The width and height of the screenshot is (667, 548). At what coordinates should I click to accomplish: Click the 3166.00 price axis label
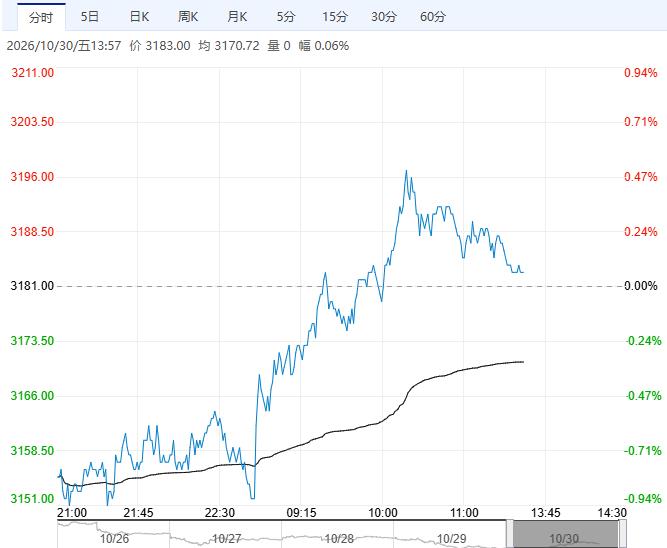point(33,396)
